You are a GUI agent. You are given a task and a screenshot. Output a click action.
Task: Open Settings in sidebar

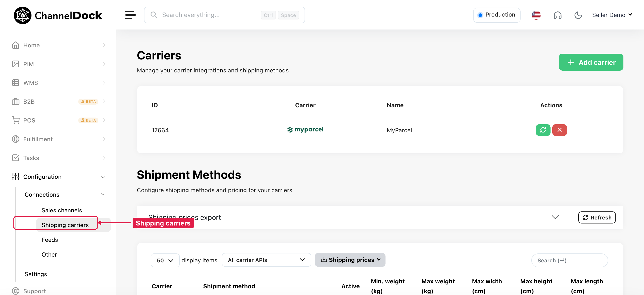[36, 274]
